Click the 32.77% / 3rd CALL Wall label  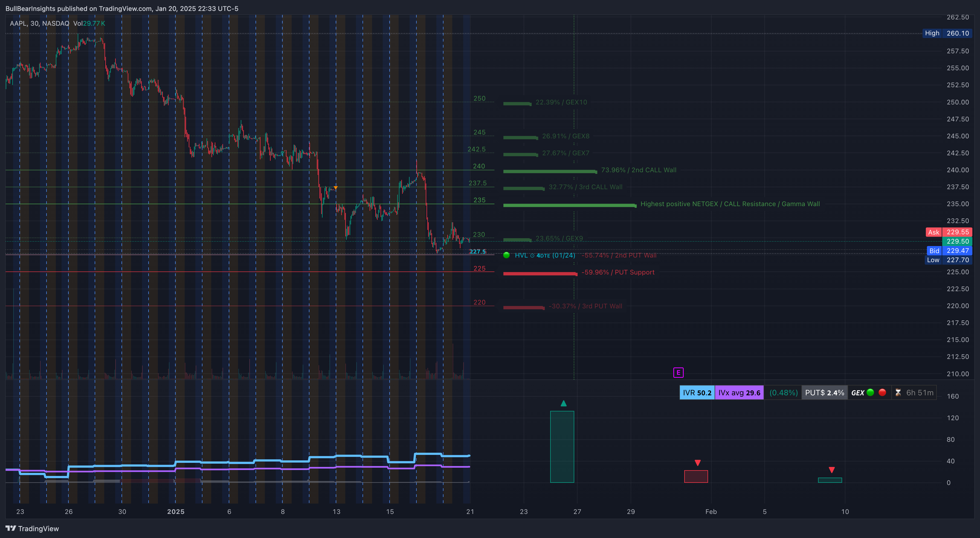(585, 187)
